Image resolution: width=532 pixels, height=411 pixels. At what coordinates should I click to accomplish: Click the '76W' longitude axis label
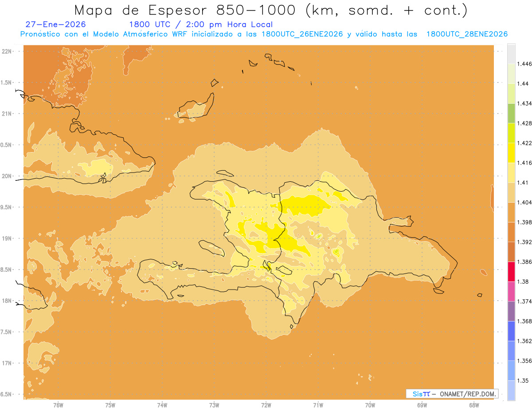58,405
